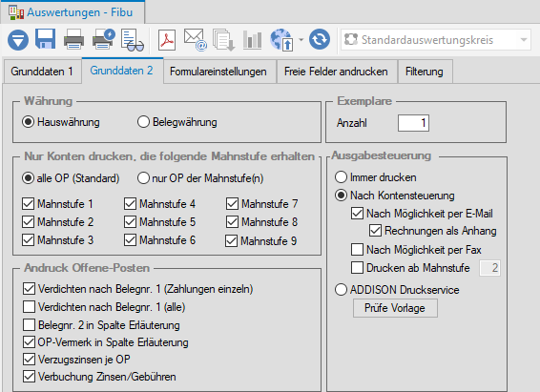This screenshot has width=540, height=392.
Task: Click the Drucken ab Mahnstufe number field
Action: [489, 268]
